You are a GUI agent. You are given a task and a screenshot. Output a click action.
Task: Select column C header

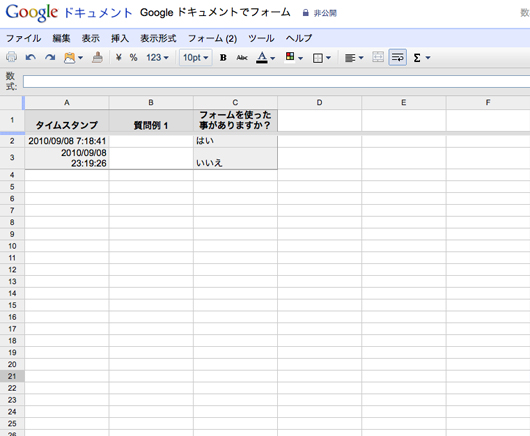click(x=235, y=102)
